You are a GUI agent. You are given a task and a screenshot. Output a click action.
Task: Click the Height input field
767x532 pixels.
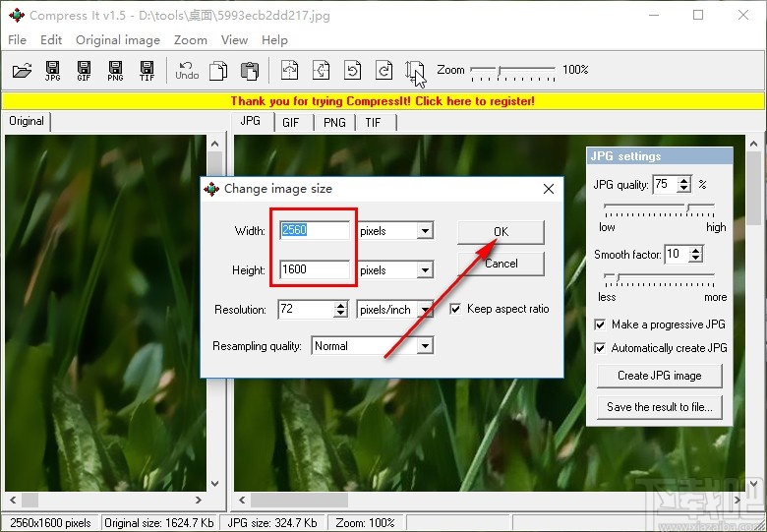click(315, 269)
